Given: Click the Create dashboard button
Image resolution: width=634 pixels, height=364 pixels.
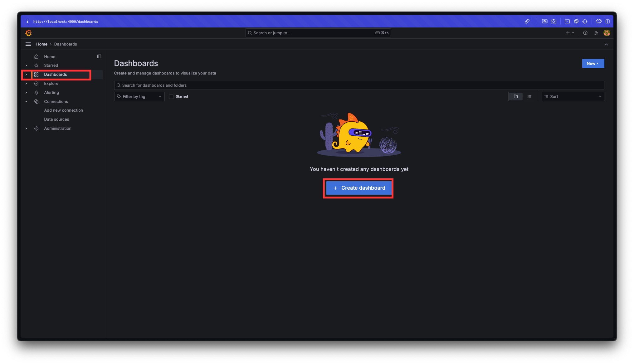Looking at the screenshot, I should coord(359,188).
